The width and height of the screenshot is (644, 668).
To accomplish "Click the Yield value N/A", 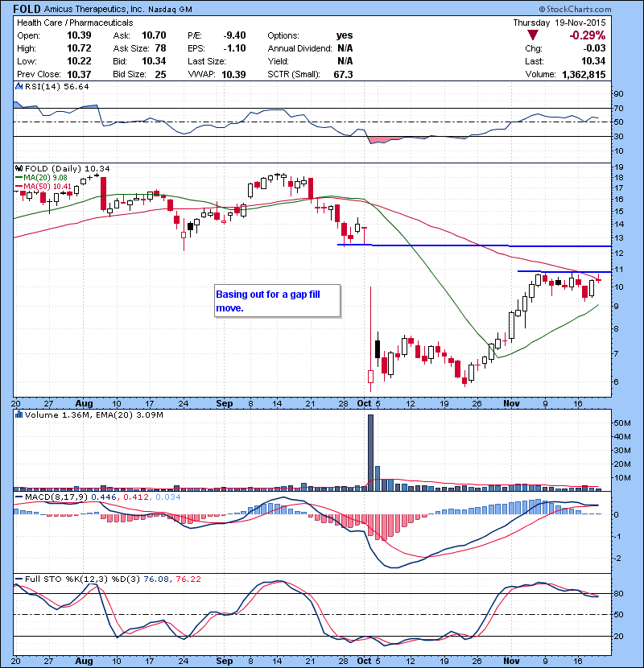I will pos(345,61).
